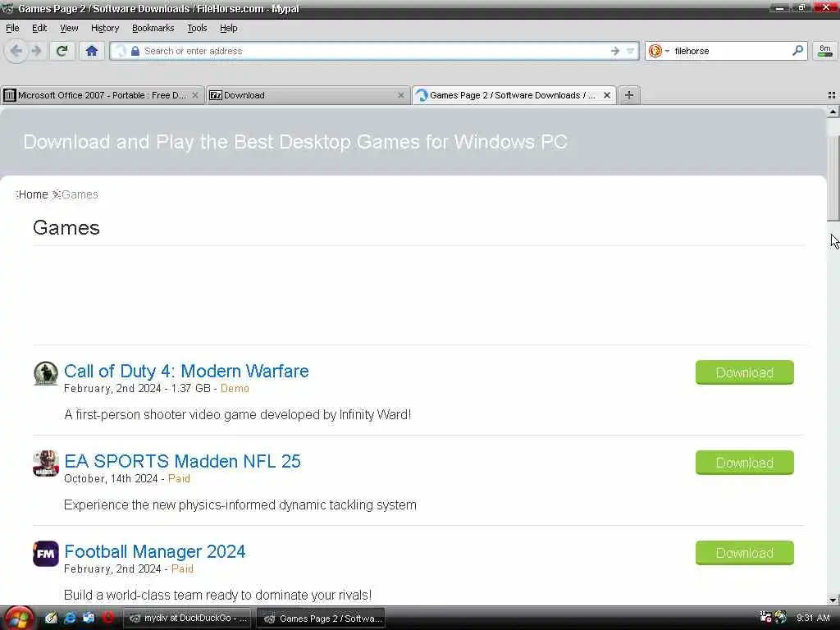Click the Go arrow in address bar
840x630 pixels.
(x=614, y=51)
